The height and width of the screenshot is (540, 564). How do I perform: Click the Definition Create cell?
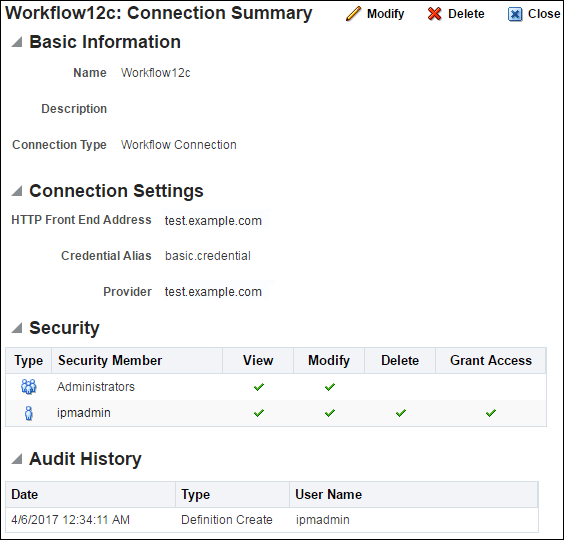[227, 520]
